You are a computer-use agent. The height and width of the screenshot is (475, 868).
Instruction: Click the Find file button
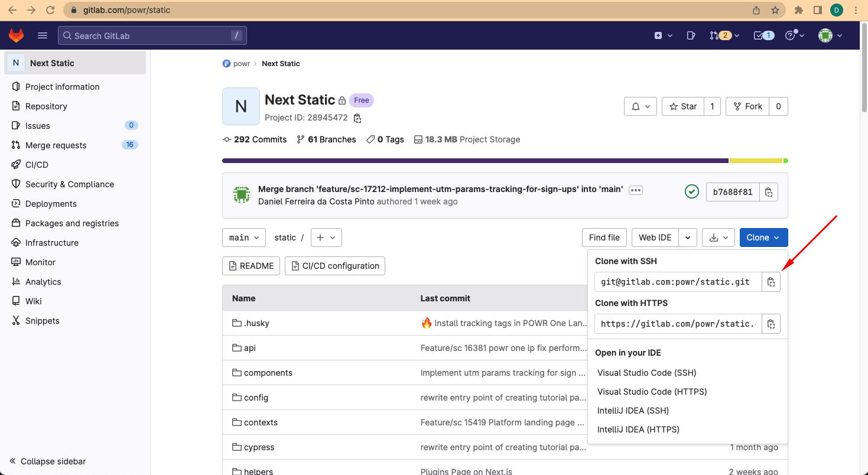[604, 237]
